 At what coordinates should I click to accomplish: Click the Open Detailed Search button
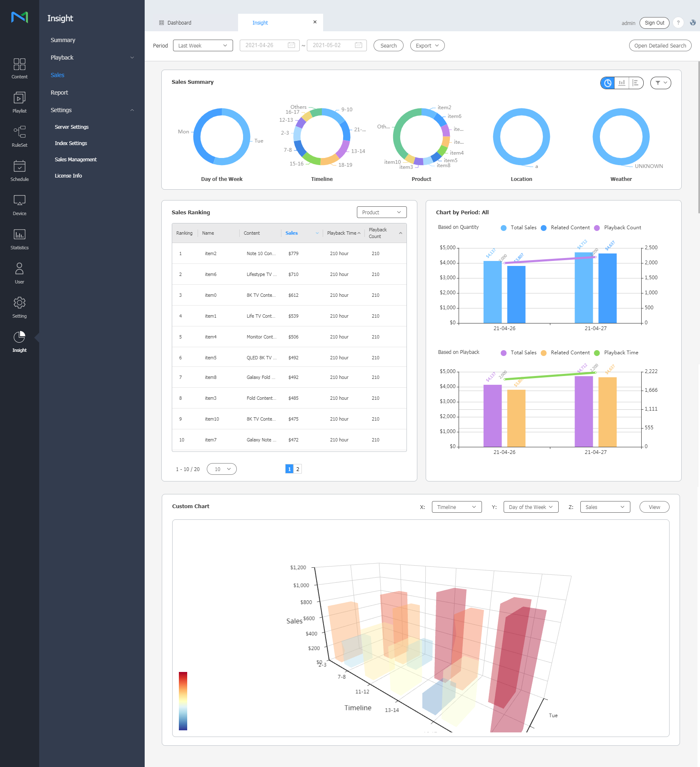[x=660, y=45]
